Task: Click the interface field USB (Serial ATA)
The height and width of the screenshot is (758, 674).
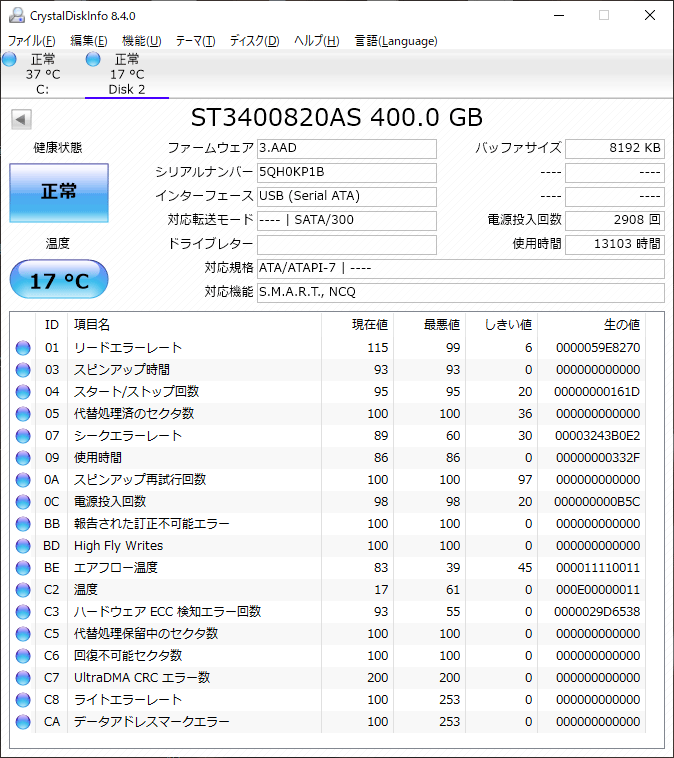Action: click(x=347, y=196)
